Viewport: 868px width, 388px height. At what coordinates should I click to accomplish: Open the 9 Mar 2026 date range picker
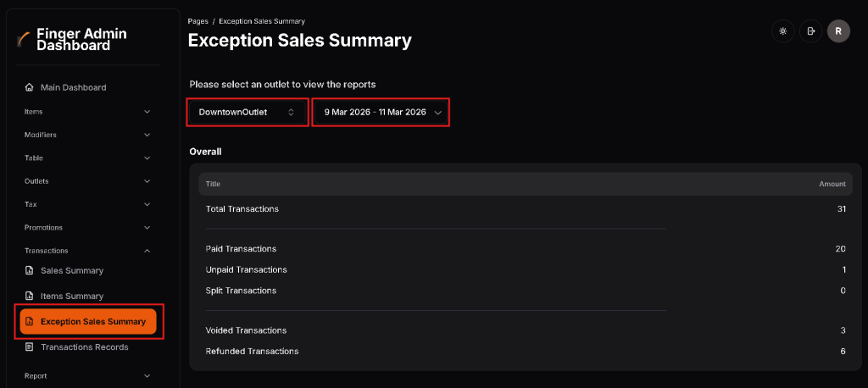point(381,112)
